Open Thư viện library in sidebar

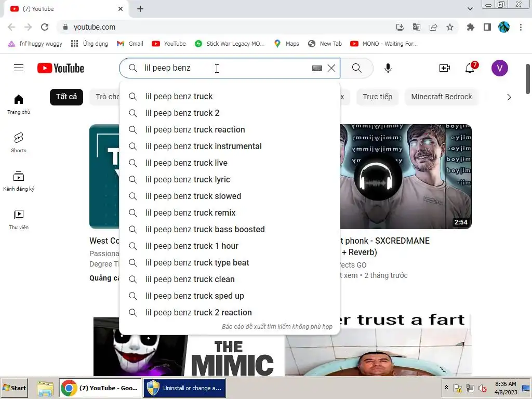point(19,220)
